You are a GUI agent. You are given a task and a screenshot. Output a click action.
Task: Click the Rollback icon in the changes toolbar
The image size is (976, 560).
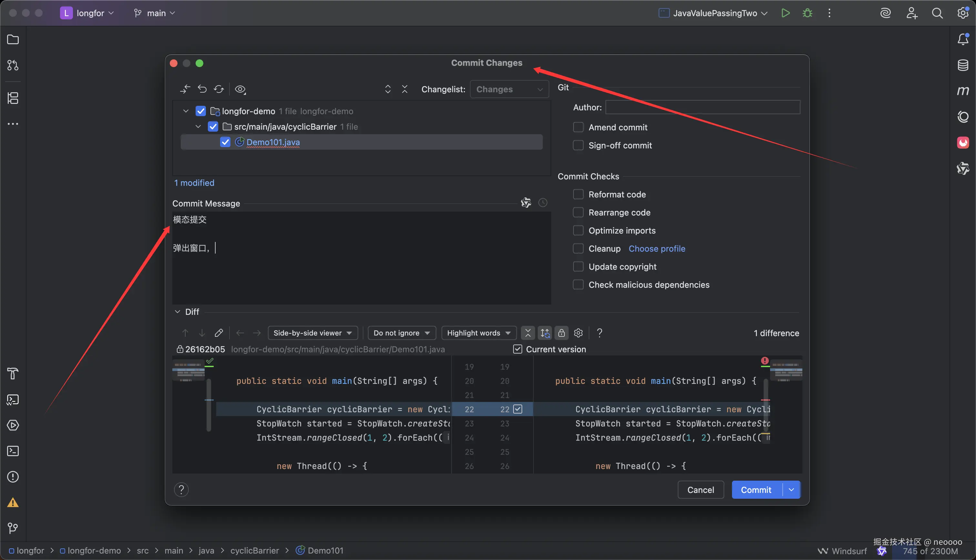click(x=202, y=89)
